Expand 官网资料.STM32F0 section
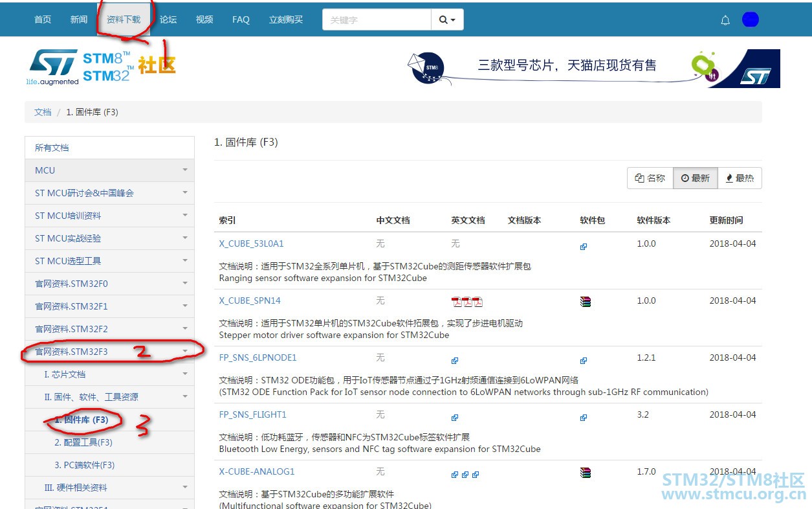 point(109,284)
